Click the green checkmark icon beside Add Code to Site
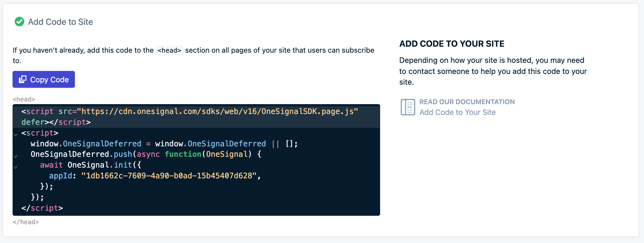The height and width of the screenshot is (243, 644). coord(19,22)
